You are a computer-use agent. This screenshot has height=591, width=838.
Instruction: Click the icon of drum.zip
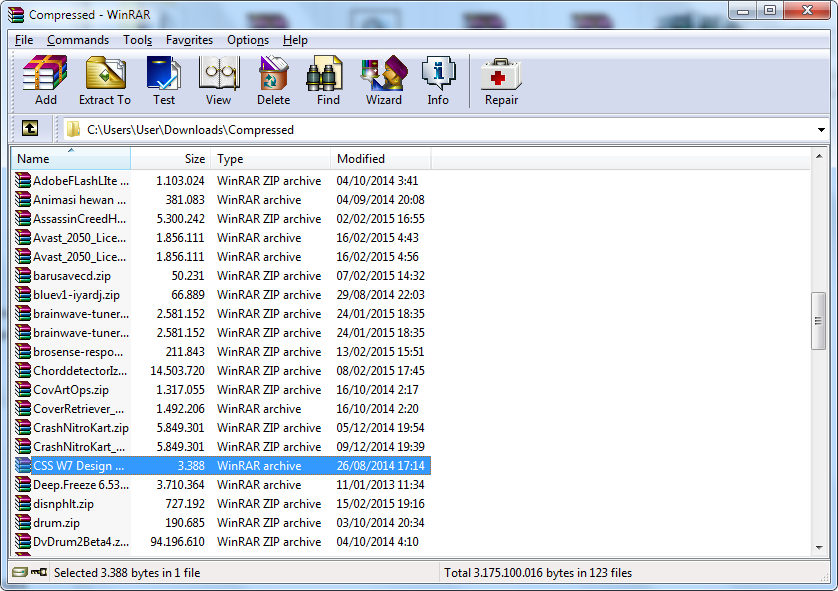pyautogui.click(x=22, y=523)
